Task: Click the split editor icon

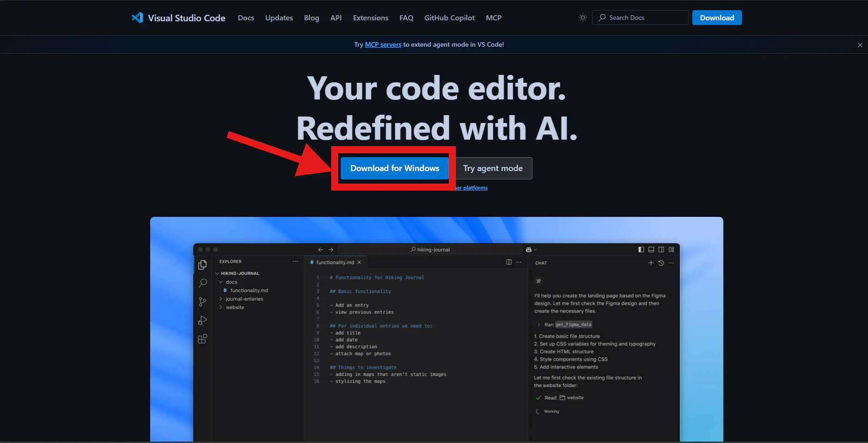Action: [509, 262]
